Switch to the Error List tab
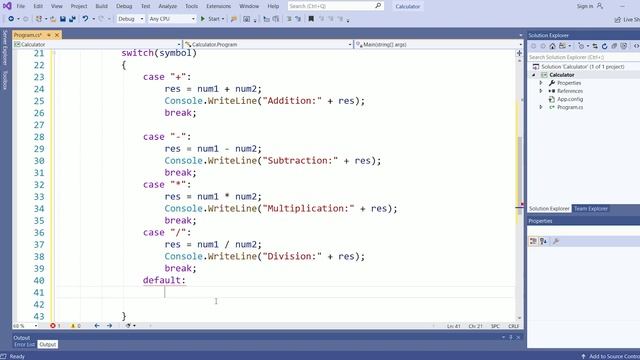 coord(24,344)
